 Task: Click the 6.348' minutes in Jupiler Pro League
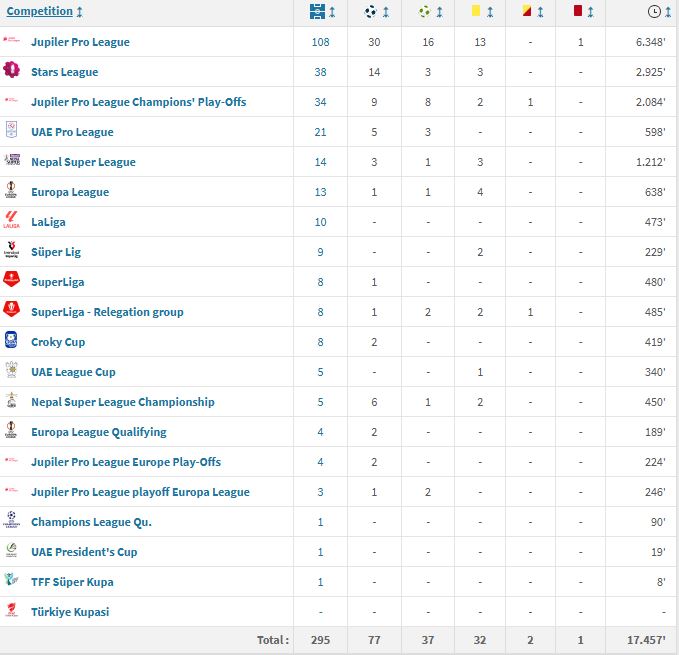click(x=650, y=42)
